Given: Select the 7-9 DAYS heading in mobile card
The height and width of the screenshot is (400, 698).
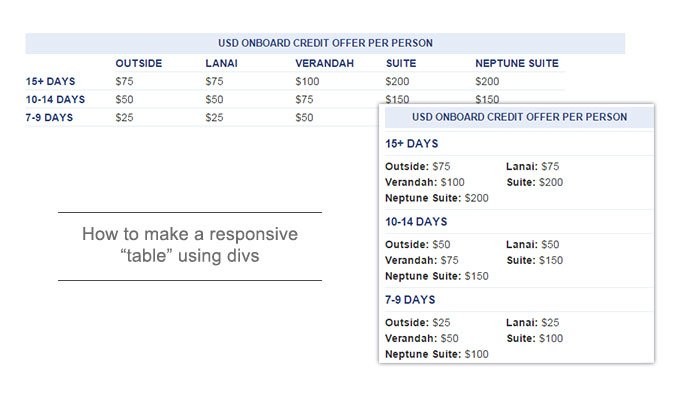Looking at the screenshot, I should [x=410, y=299].
